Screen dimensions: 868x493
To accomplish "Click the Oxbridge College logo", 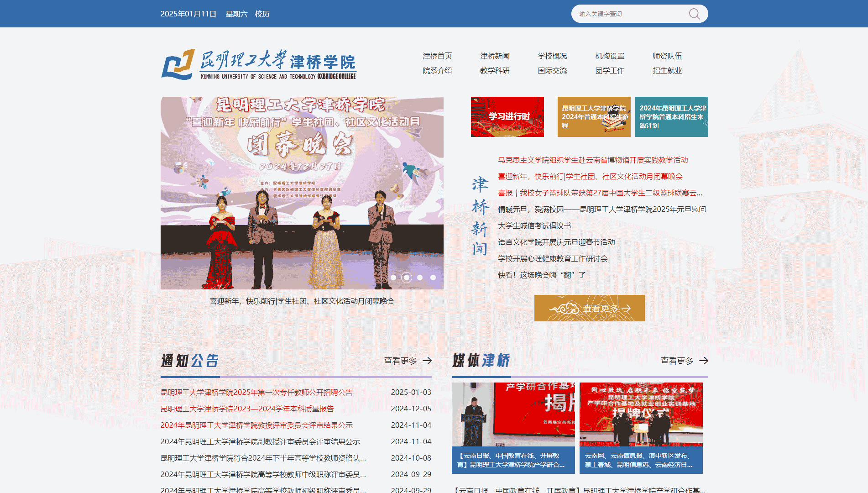I will point(259,65).
